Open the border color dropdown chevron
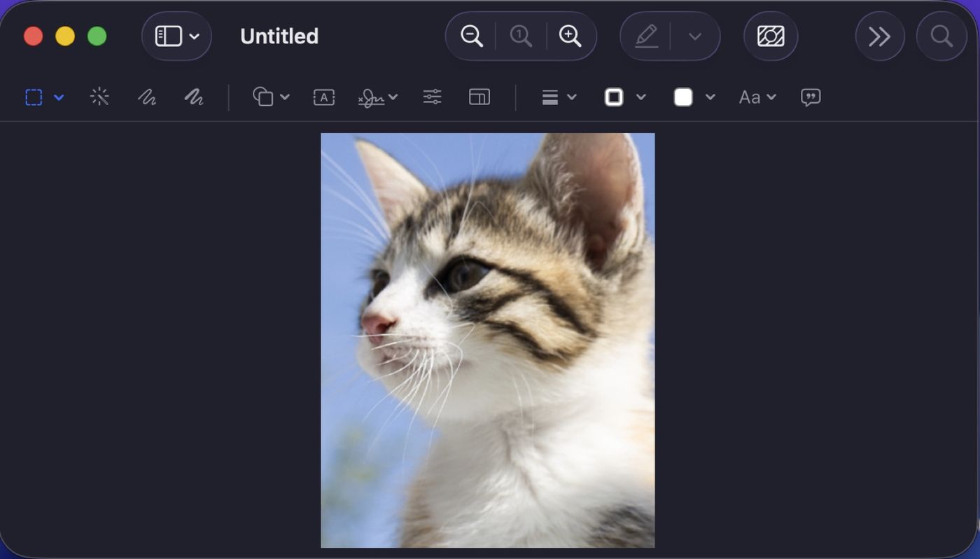The height and width of the screenshot is (559, 980). 640,97
